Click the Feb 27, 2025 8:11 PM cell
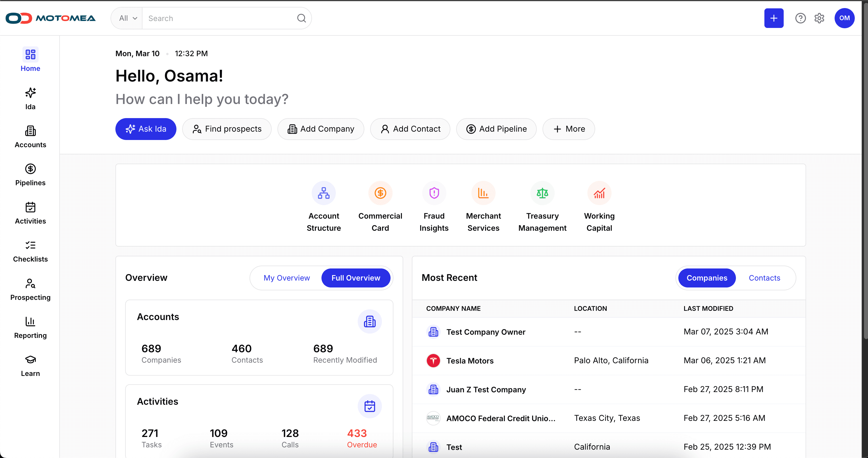This screenshot has height=458, width=868. point(723,389)
